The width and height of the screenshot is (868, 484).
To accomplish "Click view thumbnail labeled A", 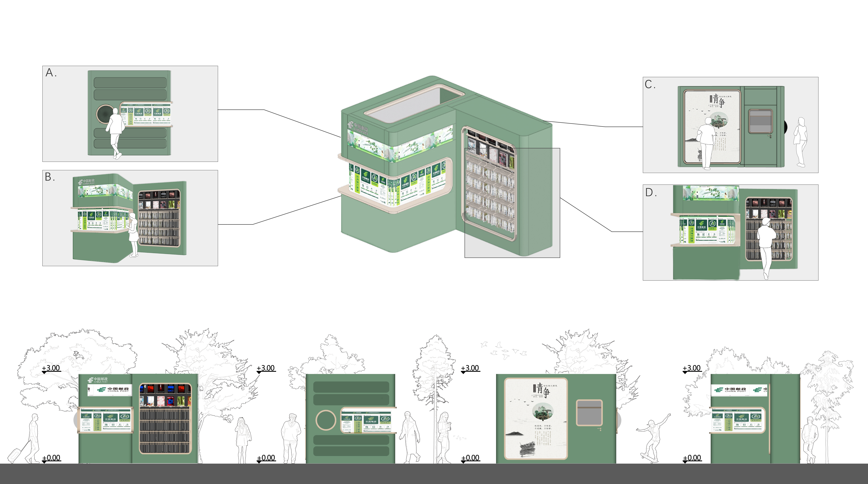I will [x=130, y=114].
